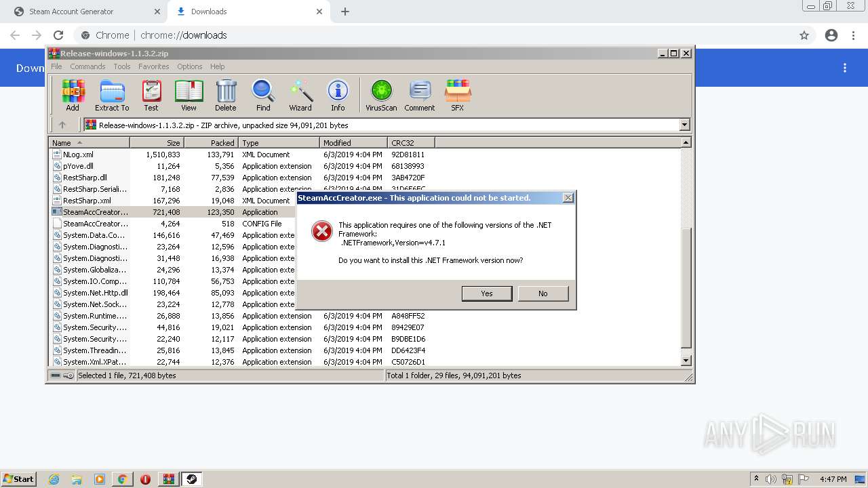Click the WinRAR taskbar icon
Image resolution: width=868 pixels, height=488 pixels.
coord(169,479)
